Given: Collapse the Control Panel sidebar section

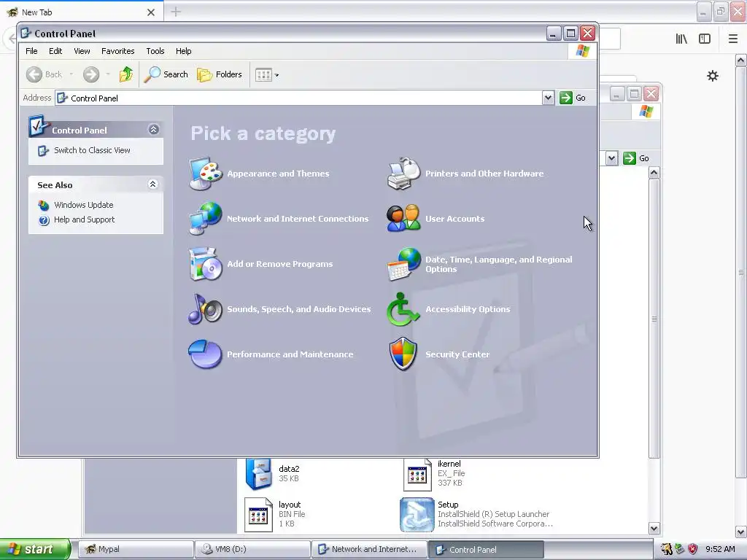Looking at the screenshot, I should click(153, 130).
